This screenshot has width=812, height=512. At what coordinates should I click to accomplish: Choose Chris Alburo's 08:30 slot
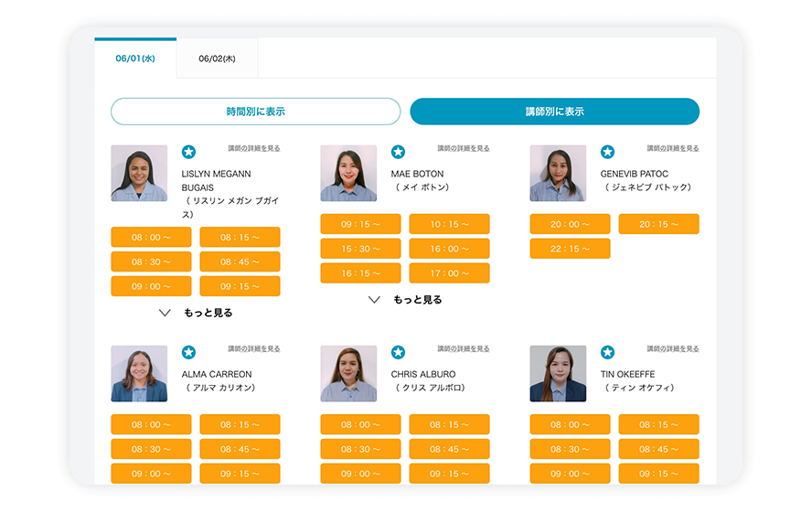click(360, 449)
